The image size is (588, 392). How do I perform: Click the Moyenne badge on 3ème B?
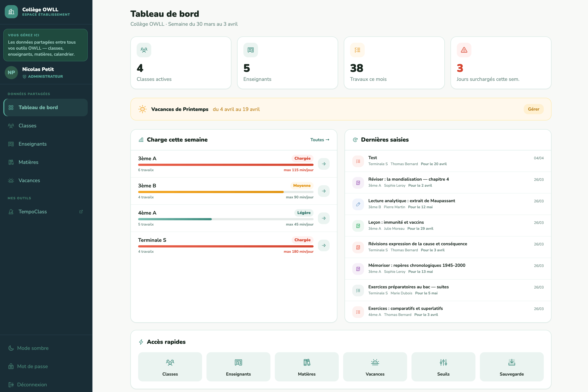302,186
